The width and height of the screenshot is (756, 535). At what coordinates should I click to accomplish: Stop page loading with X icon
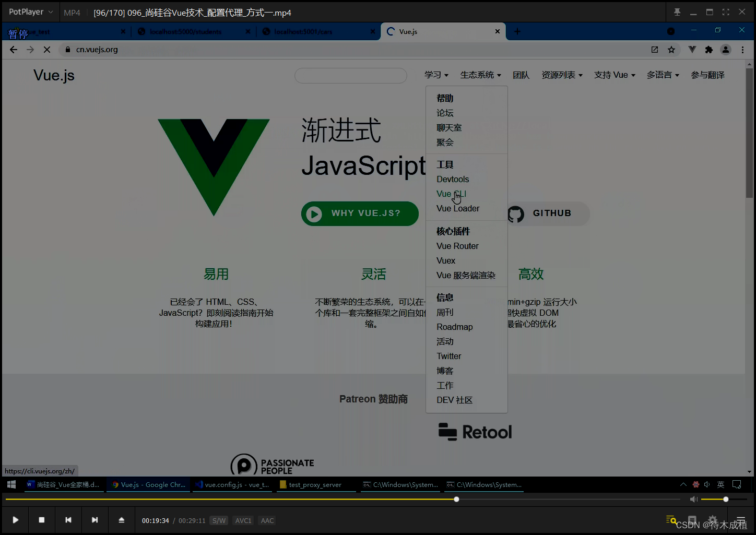coord(47,50)
